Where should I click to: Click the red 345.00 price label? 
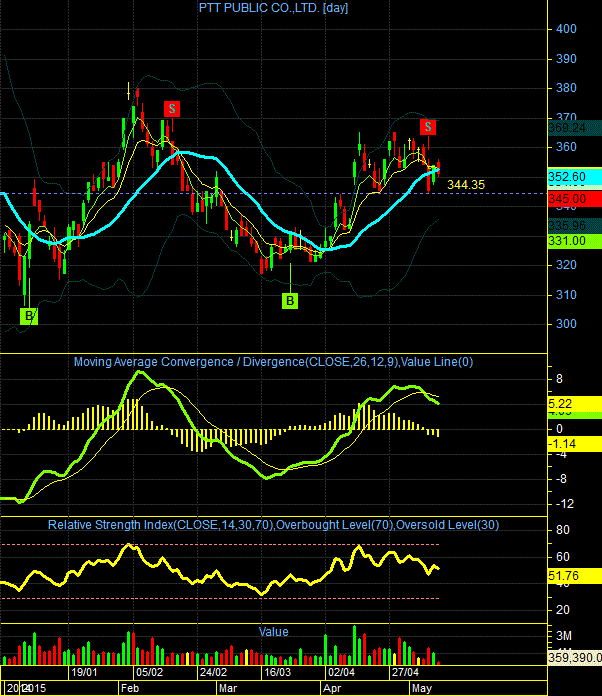(574, 198)
